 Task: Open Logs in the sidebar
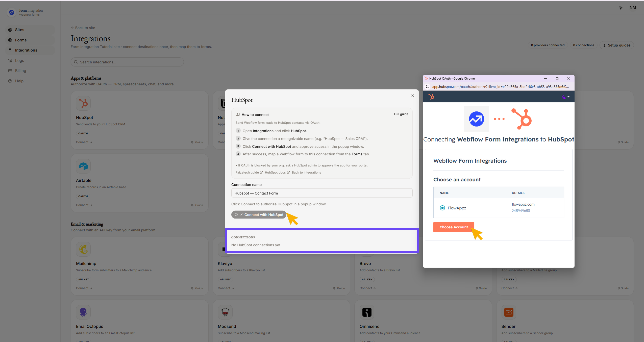click(x=30, y=61)
